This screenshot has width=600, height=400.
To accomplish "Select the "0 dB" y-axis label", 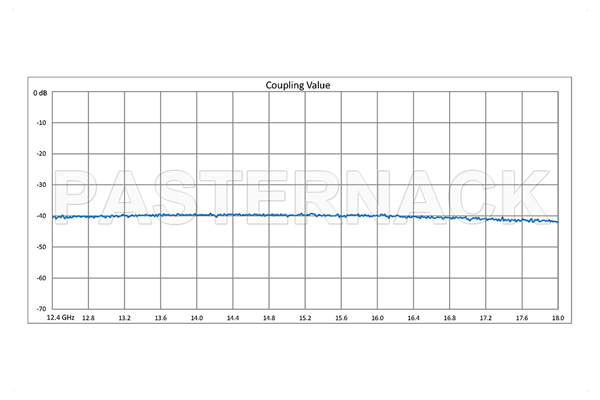I will point(40,92).
